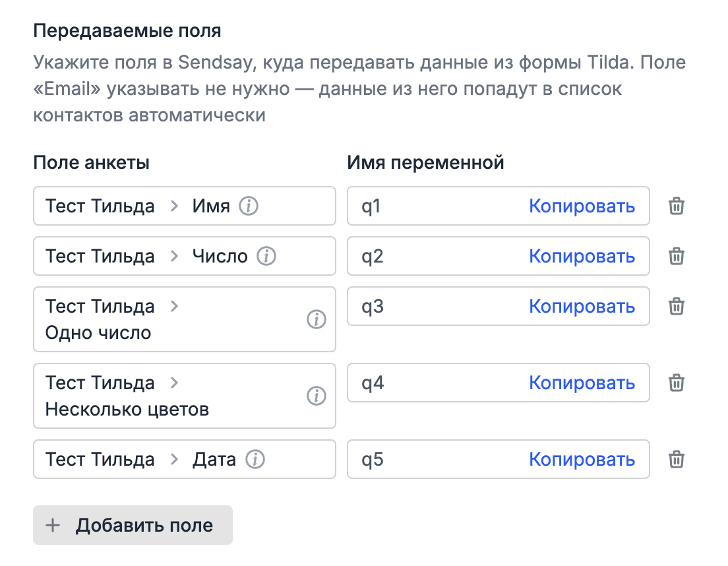This screenshot has width=728, height=566.
Task: Copy the q3 variable name
Action: tap(582, 306)
